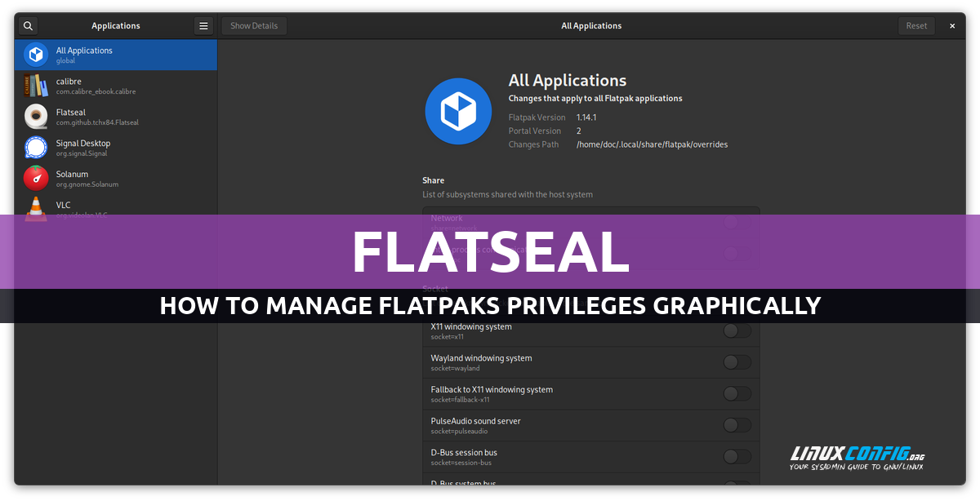Image resolution: width=980 pixels, height=501 pixels.
Task: Select the Flatseal app icon
Action: coord(36,117)
